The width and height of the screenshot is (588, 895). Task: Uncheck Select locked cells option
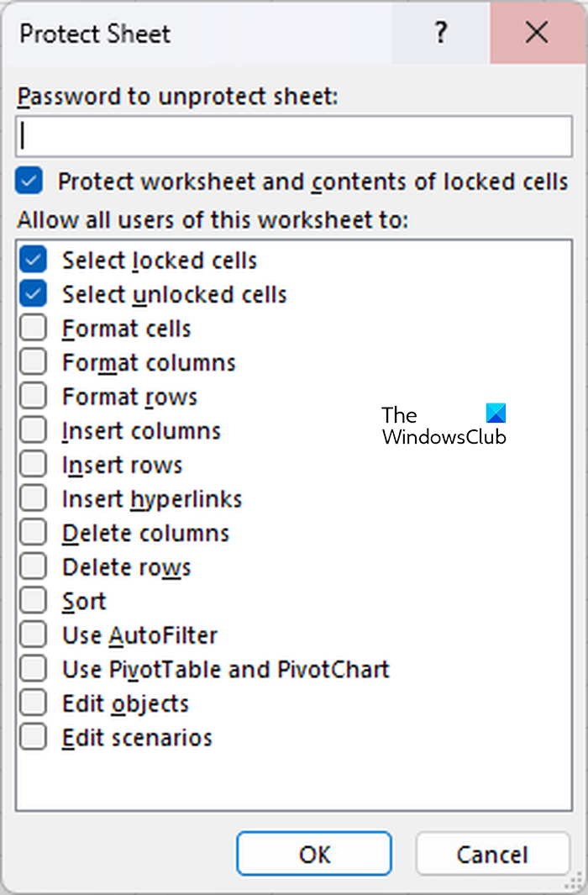[x=33, y=261]
